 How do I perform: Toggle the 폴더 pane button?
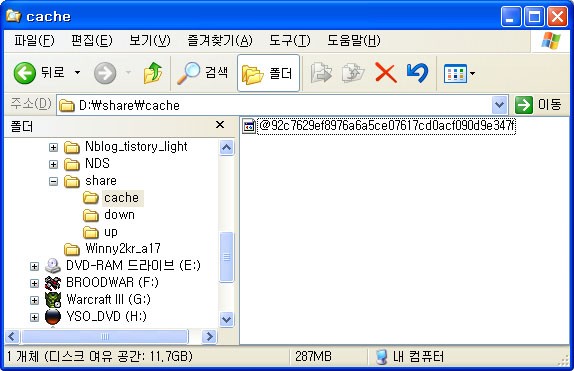(x=268, y=73)
